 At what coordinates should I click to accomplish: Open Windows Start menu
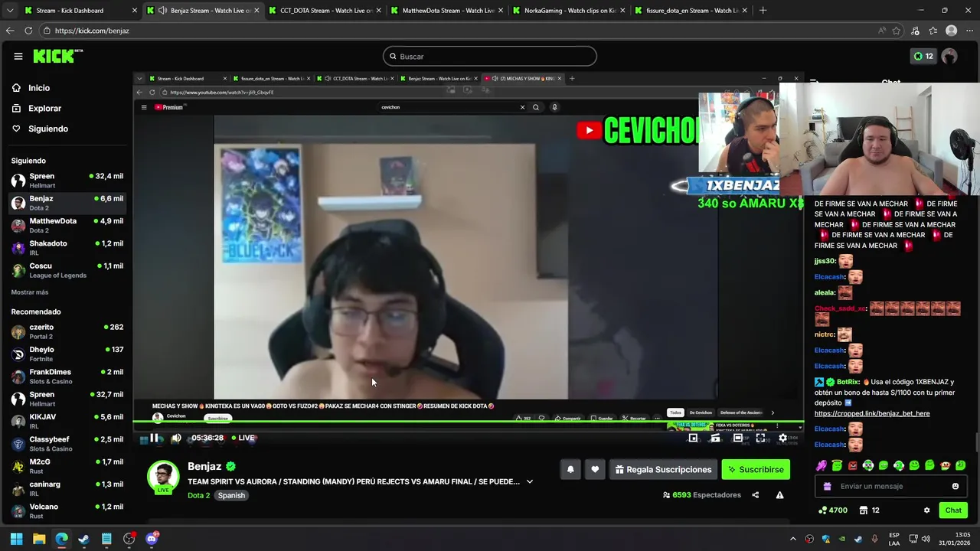(16, 539)
